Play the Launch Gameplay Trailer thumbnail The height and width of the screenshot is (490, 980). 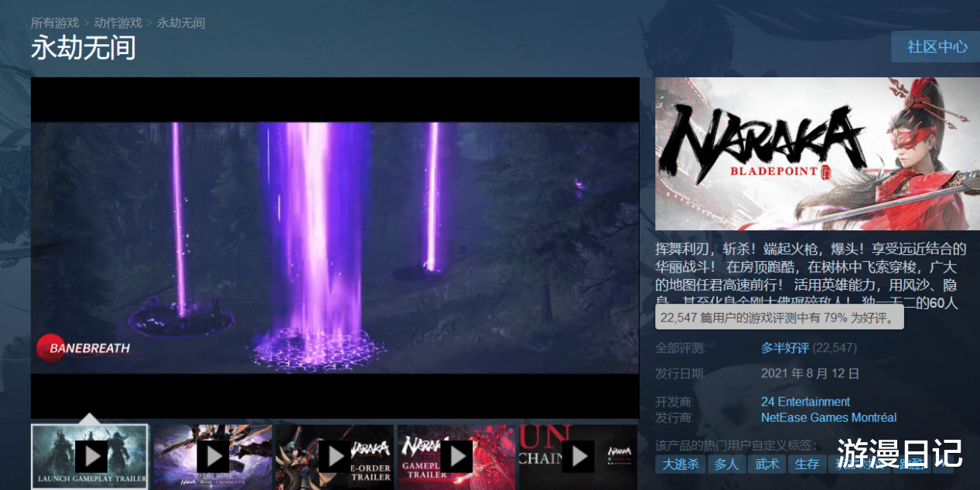(90, 457)
